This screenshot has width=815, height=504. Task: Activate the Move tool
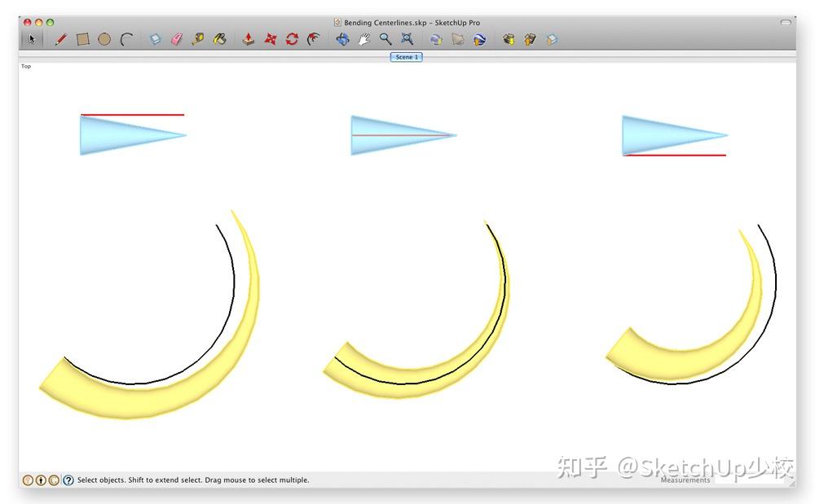(x=271, y=38)
